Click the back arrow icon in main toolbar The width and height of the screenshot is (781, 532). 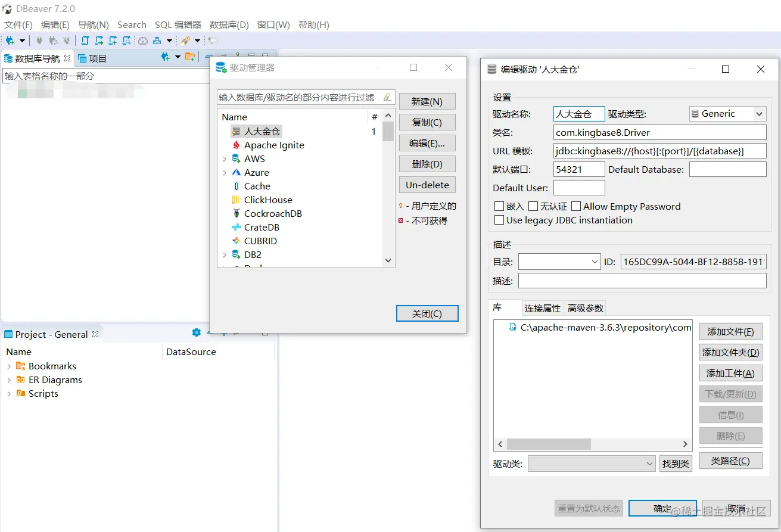coord(213,41)
